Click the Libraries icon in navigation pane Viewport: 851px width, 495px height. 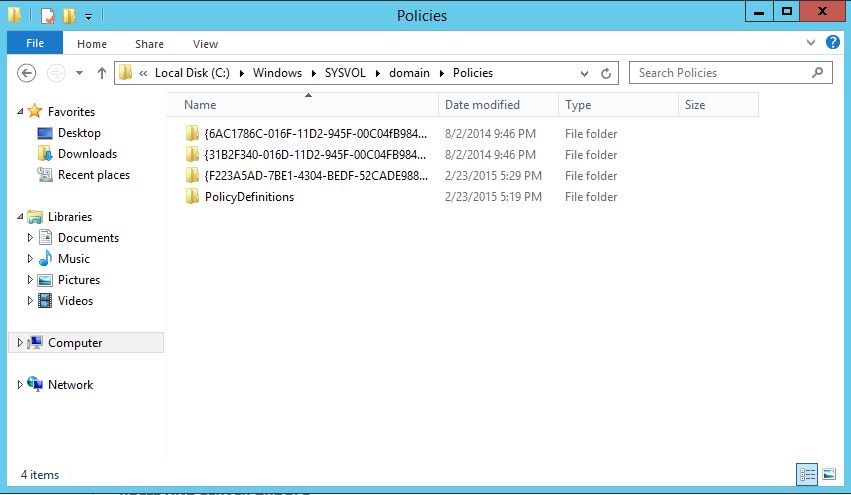[35, 217]
